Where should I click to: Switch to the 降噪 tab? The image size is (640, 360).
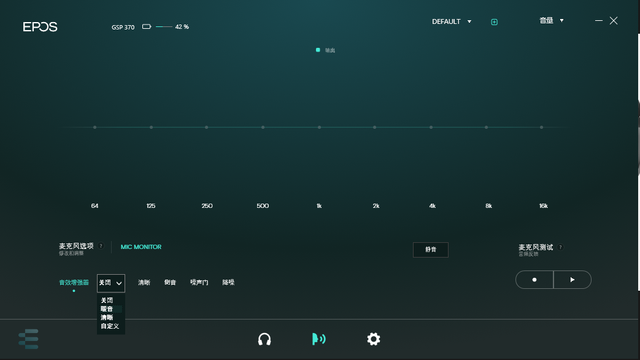(228, 282)
